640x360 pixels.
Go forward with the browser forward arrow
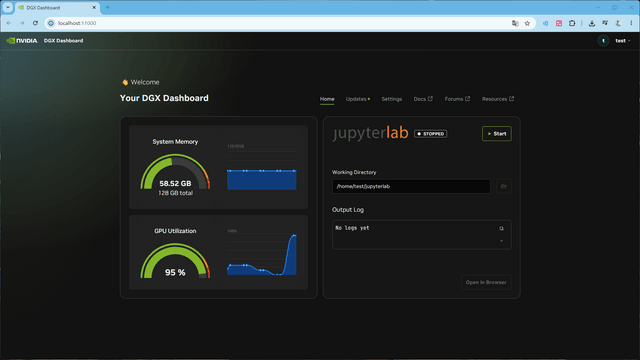coord(22,23)
